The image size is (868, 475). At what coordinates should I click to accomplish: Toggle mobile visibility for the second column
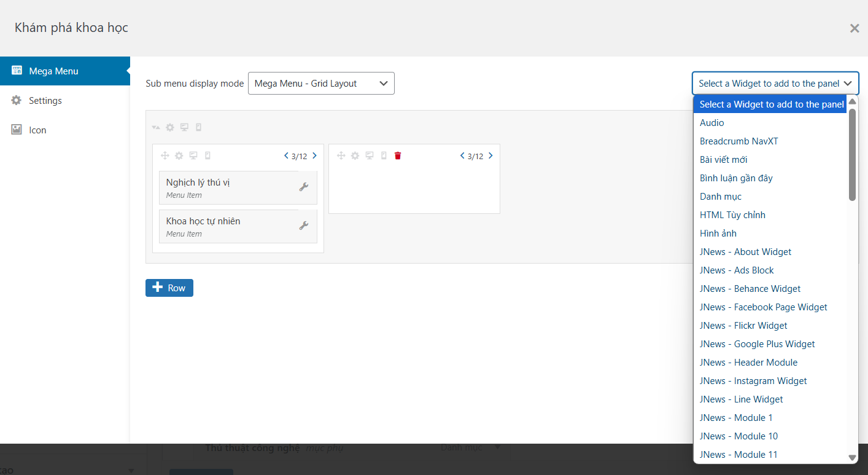[x=384, y=156]
